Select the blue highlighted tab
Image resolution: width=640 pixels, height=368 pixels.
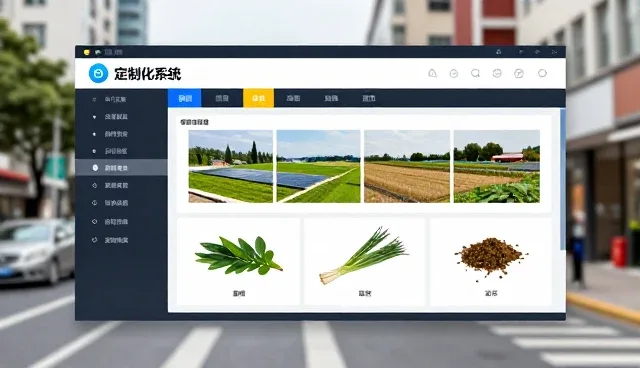[x=184, y=98]
